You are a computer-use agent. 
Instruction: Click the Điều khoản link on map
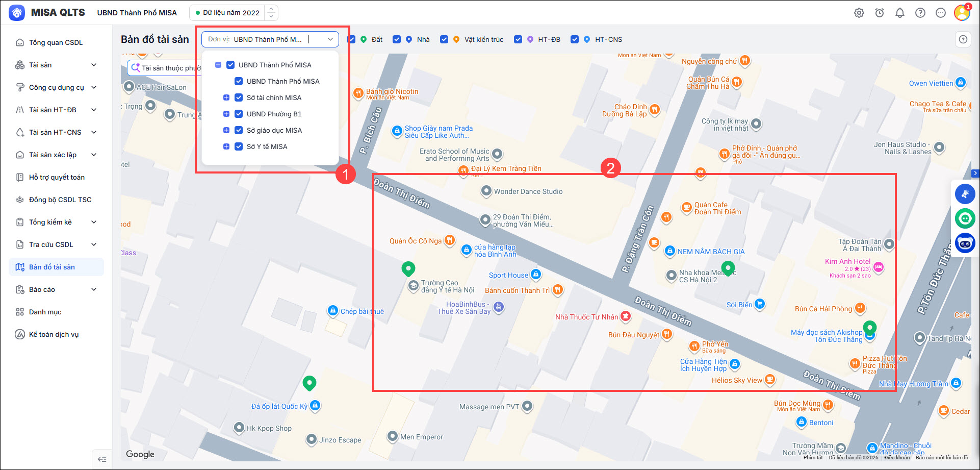pos(897,457)
